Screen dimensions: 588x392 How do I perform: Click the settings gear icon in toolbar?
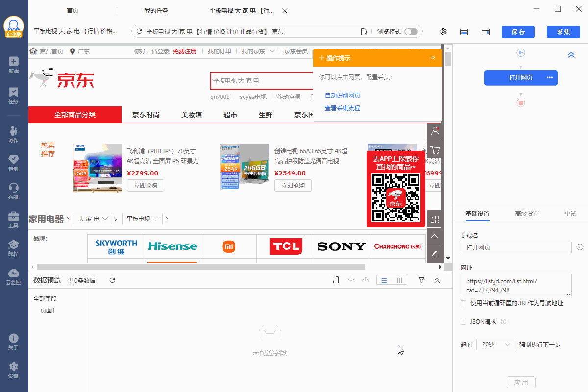[x=443, y=32]
